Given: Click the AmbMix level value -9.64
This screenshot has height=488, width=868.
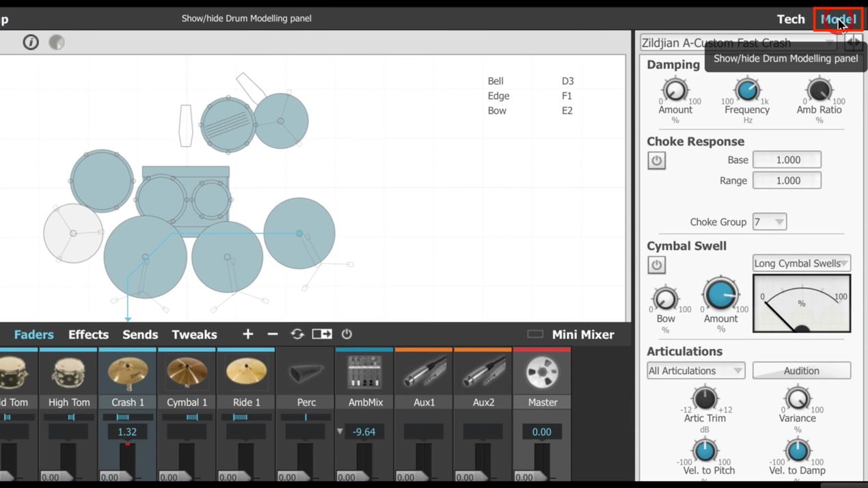Looking at the screenshot, I should click(364, 432).
